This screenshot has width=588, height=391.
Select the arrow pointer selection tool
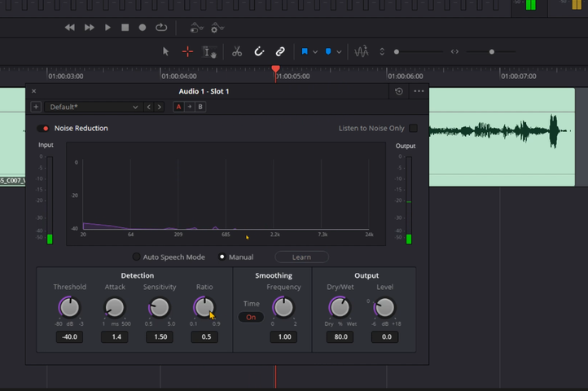pos(166,51)
